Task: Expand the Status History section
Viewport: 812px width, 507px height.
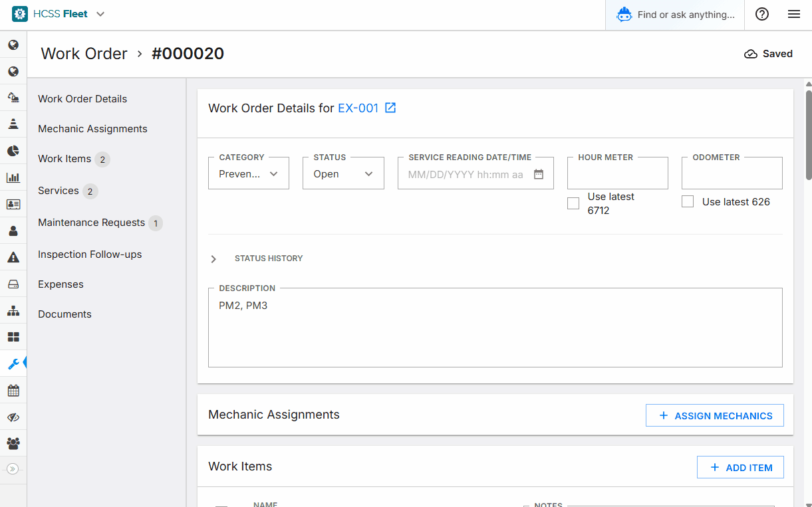Action: click(x=213, y=258)
